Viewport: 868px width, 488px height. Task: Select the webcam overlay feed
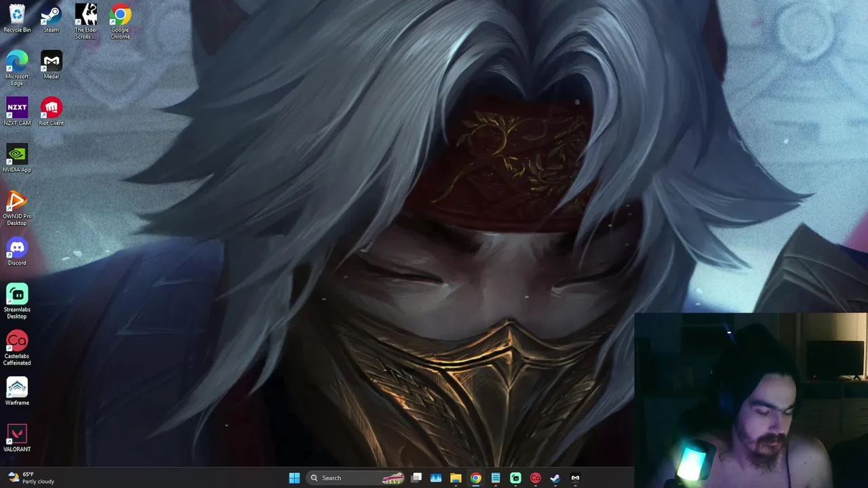point(751,400)
